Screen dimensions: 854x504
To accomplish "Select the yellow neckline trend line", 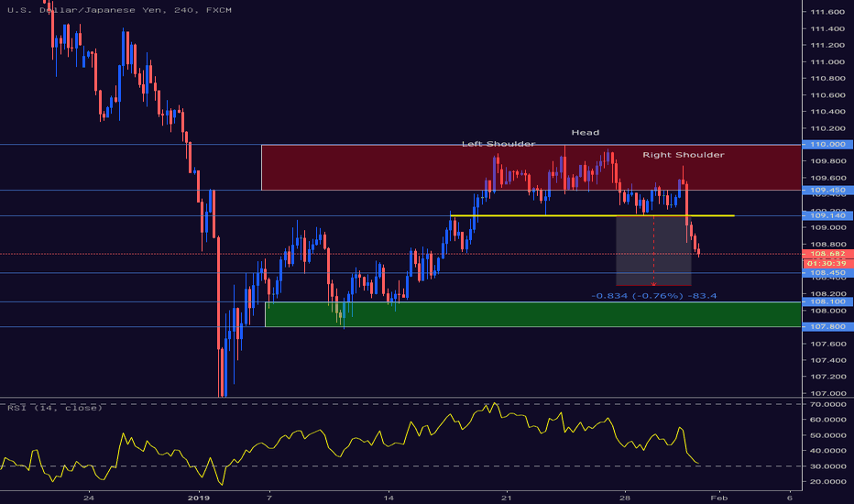I will point(593,215).
